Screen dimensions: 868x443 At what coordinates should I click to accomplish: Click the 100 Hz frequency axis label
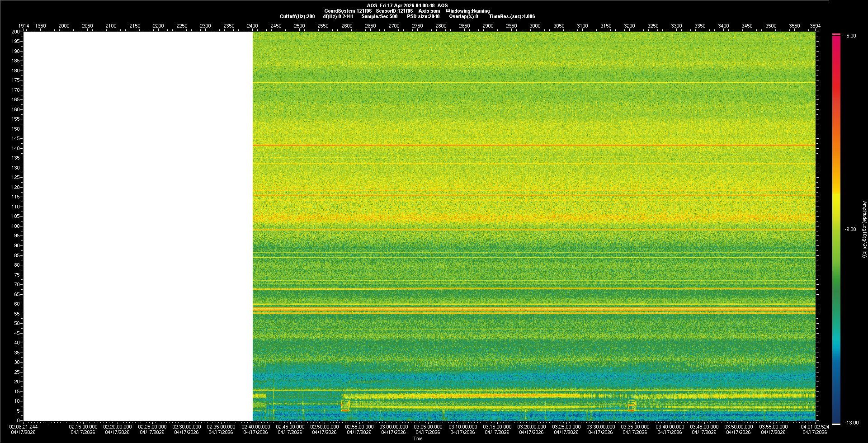16,226
